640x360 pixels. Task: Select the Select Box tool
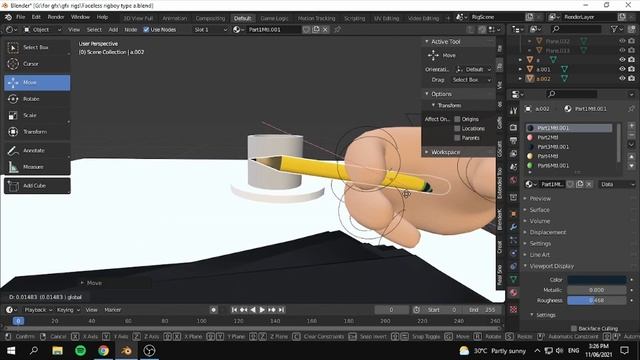[37, 47]
